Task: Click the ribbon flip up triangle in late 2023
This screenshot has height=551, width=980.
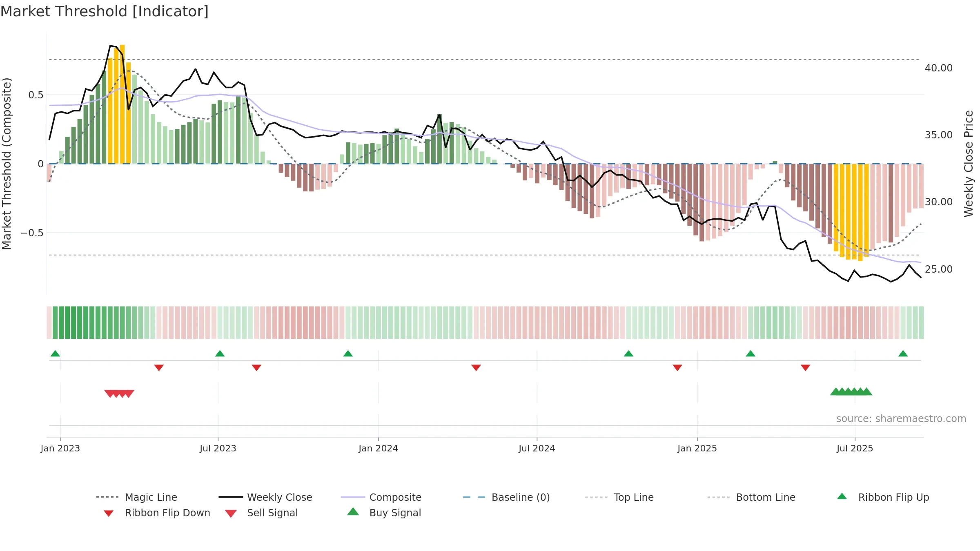Action: (x=348, y=353)
